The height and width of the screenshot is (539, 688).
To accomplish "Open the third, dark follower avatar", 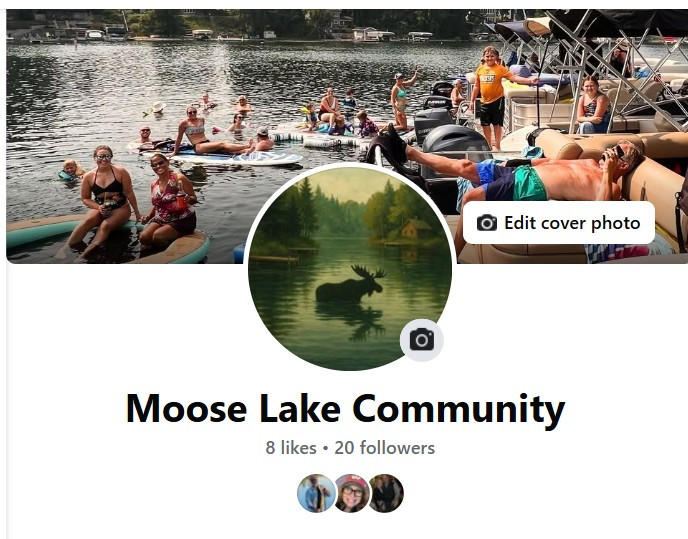I will [x=386, y=493].
